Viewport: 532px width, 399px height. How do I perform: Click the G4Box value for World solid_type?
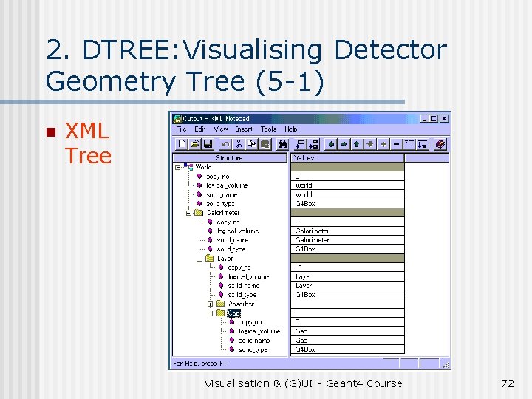(348, 204)
